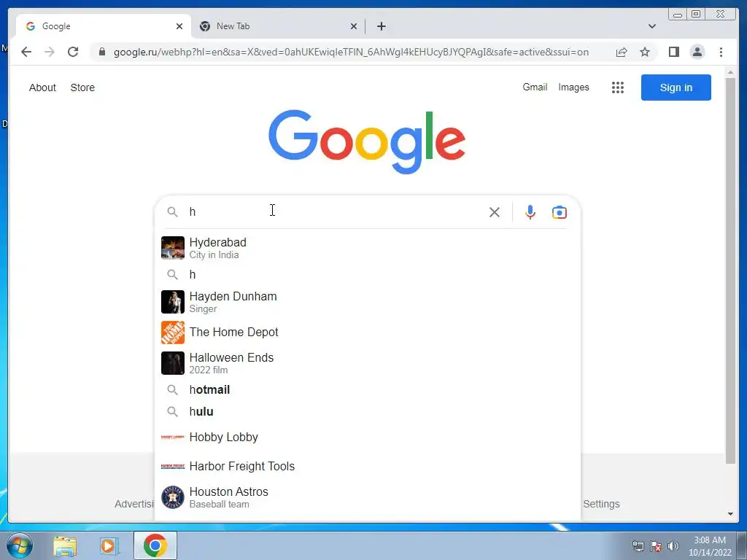The height and width of the screenshot is (560, 747).
Task: Click the network icon in system tray
Action: (x=638, y=546)
